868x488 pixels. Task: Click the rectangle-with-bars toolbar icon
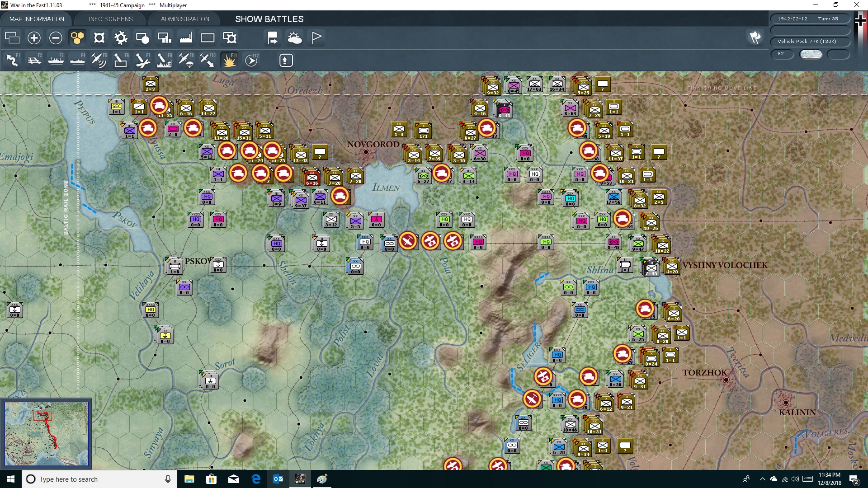click(x=164, y=38)
